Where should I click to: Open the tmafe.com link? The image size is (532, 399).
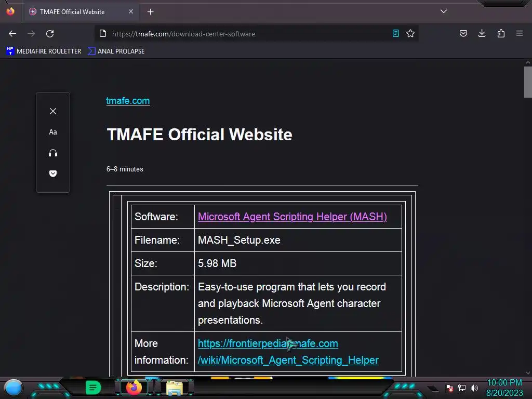coord(128,101)
